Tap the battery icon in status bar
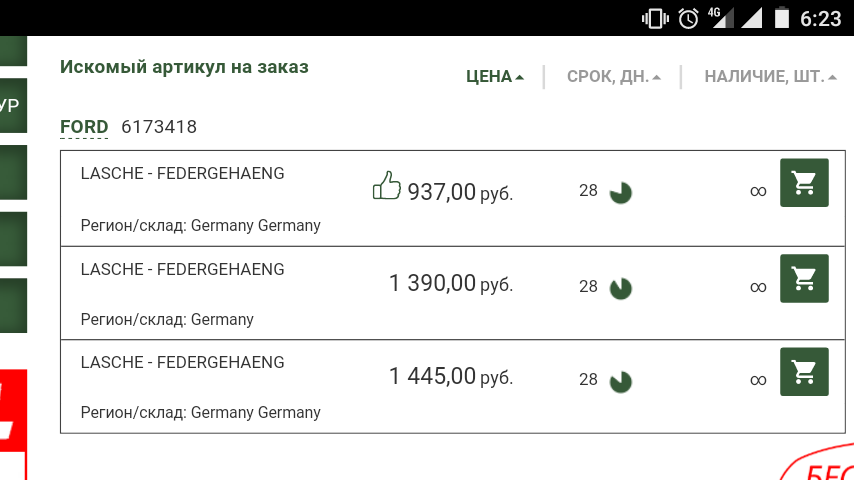Viewport: 854px width, 480px height. 782,17
